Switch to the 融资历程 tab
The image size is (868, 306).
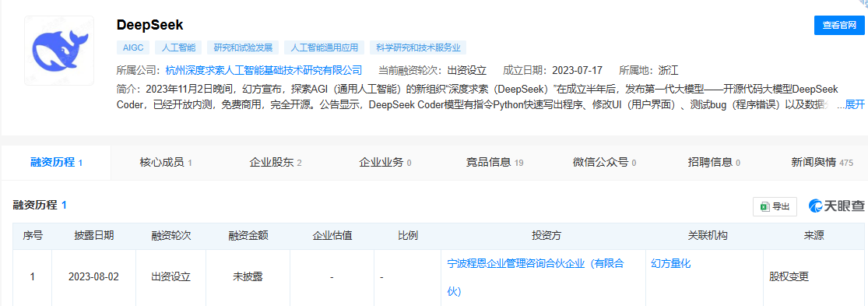click(57, 163)
